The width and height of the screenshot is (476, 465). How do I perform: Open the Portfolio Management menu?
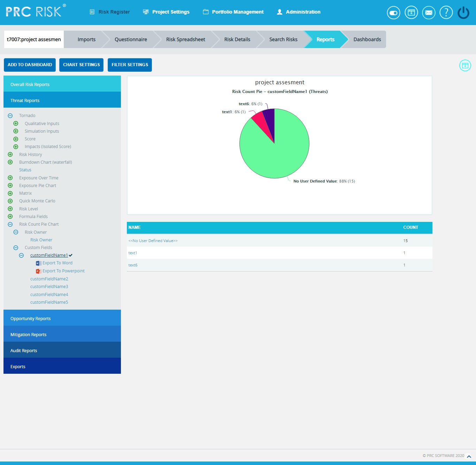tap(237, 11)
